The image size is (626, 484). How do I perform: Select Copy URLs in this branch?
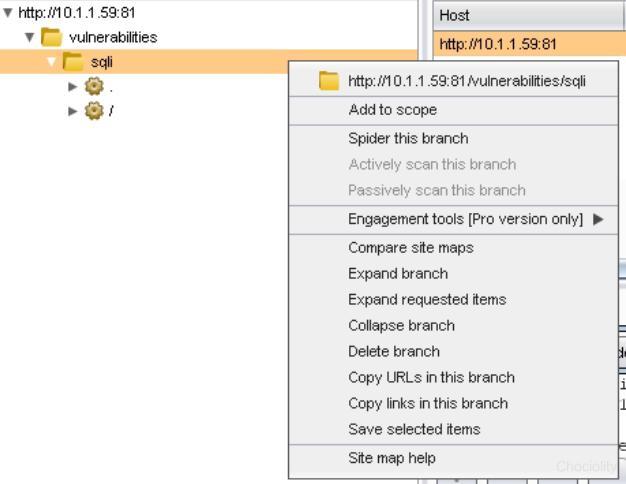(431, 377)
